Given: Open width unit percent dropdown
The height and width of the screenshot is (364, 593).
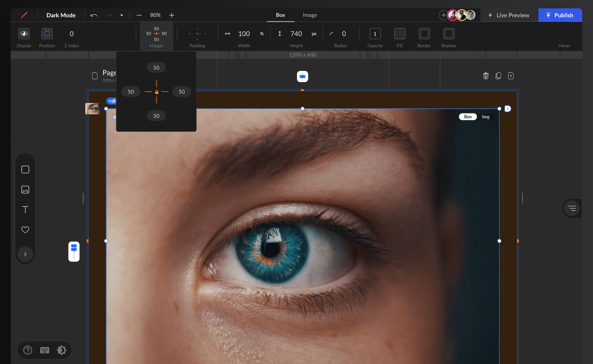Looking at the screenshot, I should pos(262,34).
